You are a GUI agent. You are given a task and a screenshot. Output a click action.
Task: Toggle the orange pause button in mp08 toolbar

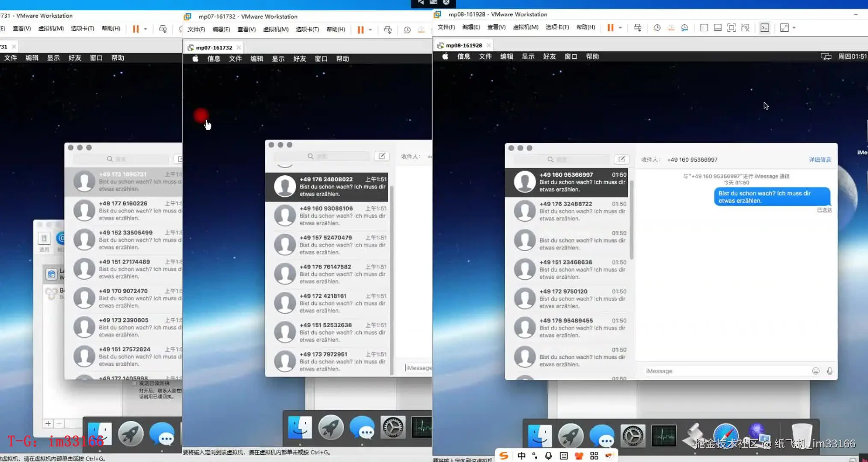click(x=610, y=28)
